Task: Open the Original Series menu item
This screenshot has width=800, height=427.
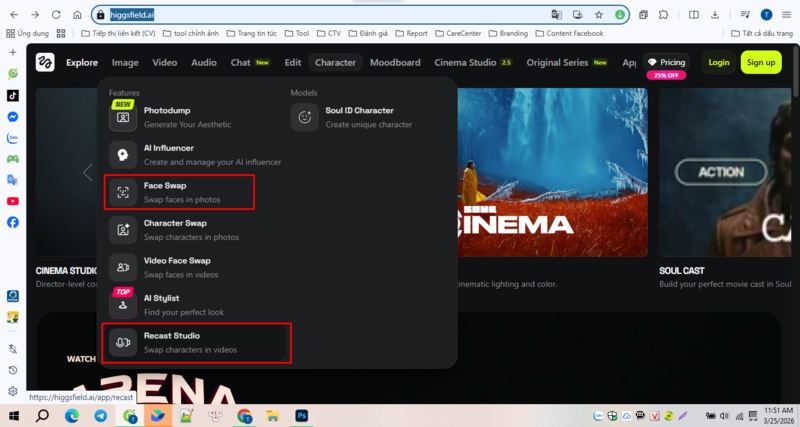Action: pyautogui.click(x=567, y=63)
